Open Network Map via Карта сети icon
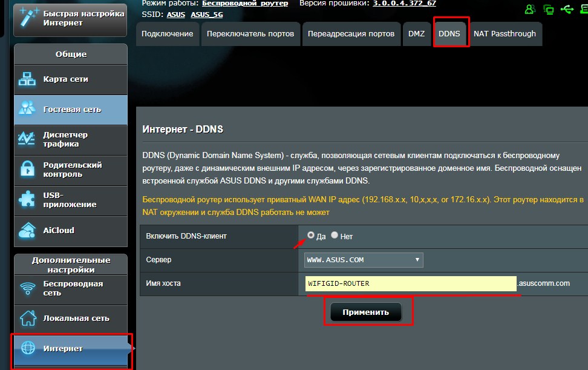The image size is (588, 370). click(x=27, y=79)
